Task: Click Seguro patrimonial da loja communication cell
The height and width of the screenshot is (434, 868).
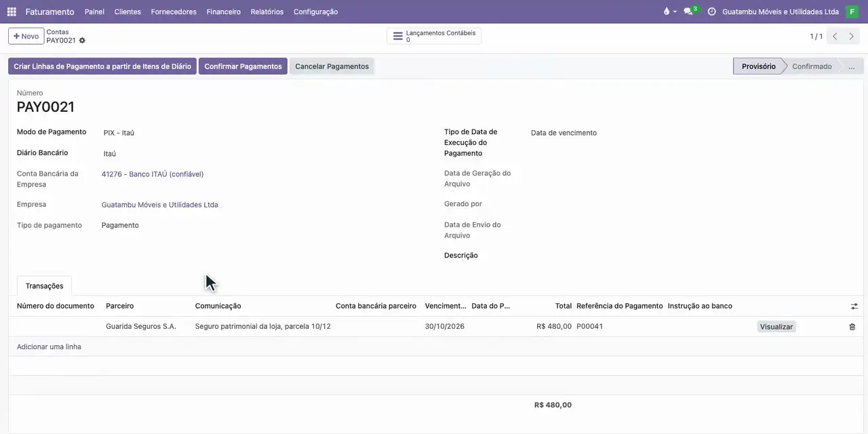Action: click(263, 327)
